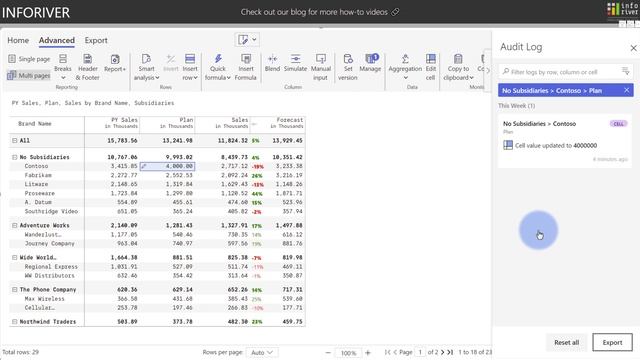Collapse Adventure Works group

point(15,225)
